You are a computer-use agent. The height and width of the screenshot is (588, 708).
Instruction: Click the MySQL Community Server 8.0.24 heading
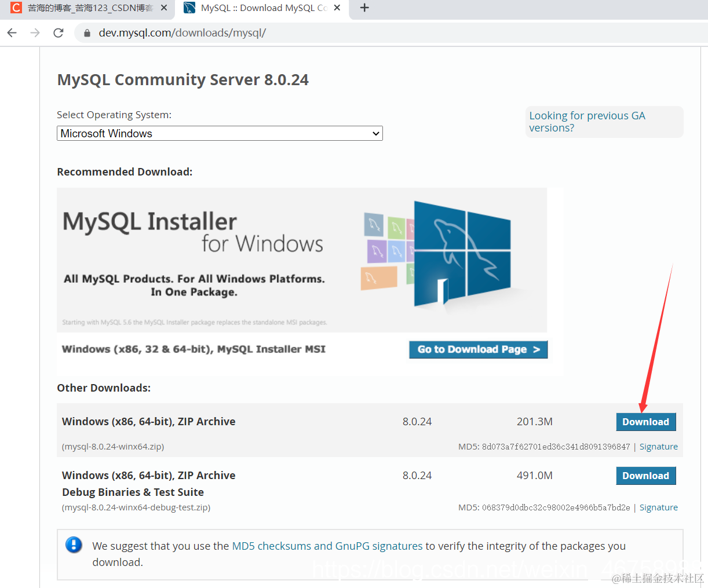click(183, 80)
